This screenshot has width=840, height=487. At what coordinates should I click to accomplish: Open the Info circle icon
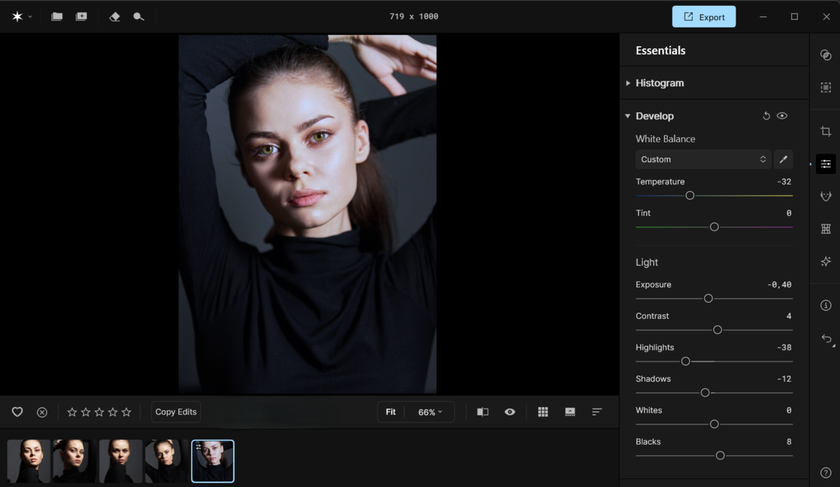826,305
